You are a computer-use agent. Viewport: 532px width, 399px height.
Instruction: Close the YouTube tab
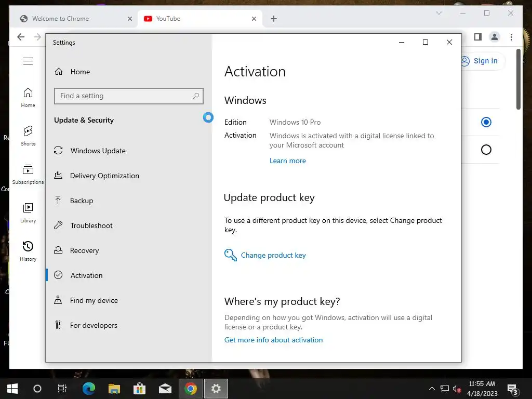(x=254, y=19)
